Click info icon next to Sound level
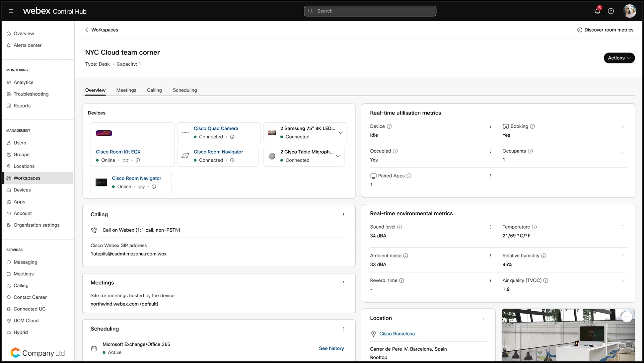Viewport: 644px width, 363px height. pos(399,227)
